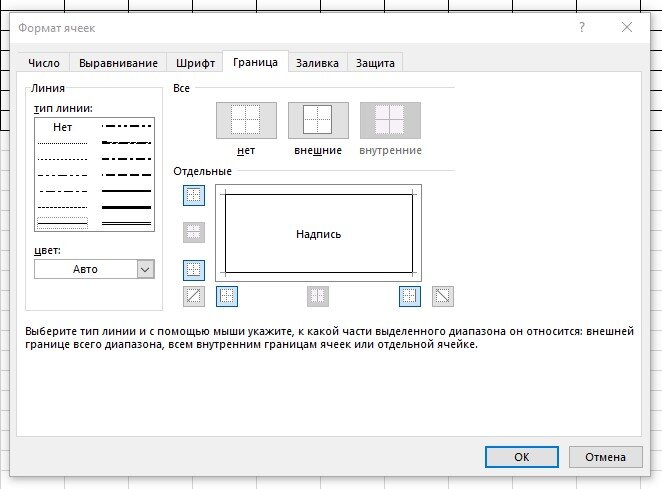Switch to the 'Число' tab
This screenshot has width=662, height=489.
43,63
